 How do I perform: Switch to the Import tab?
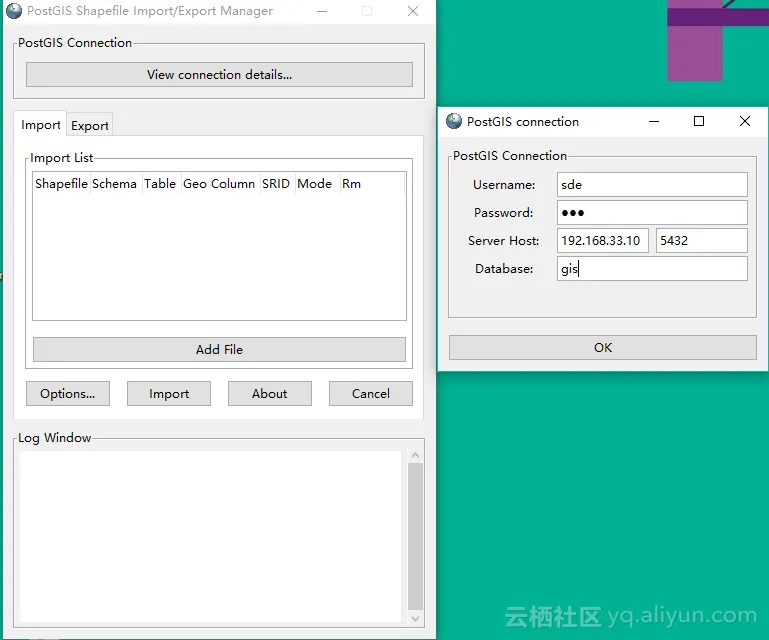point(40,125)
